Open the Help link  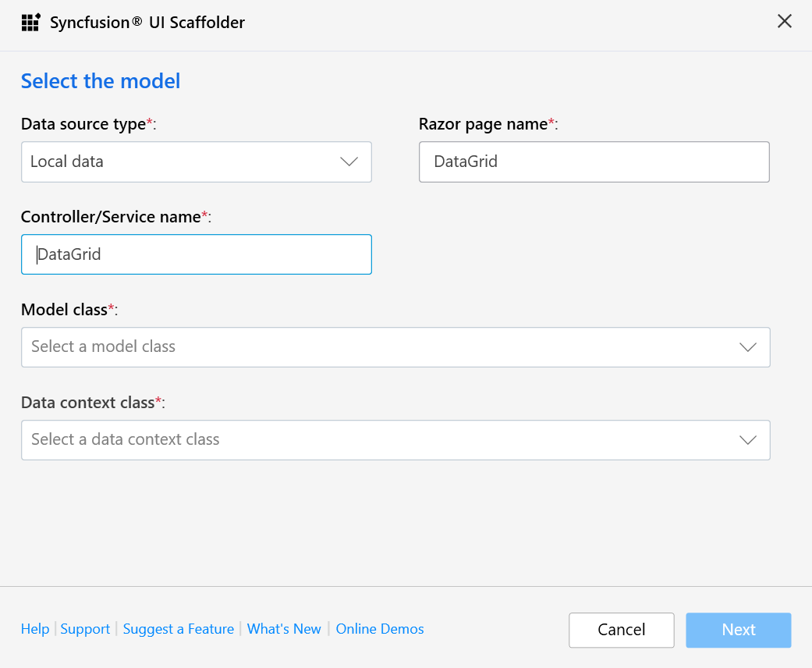[35, 629]
